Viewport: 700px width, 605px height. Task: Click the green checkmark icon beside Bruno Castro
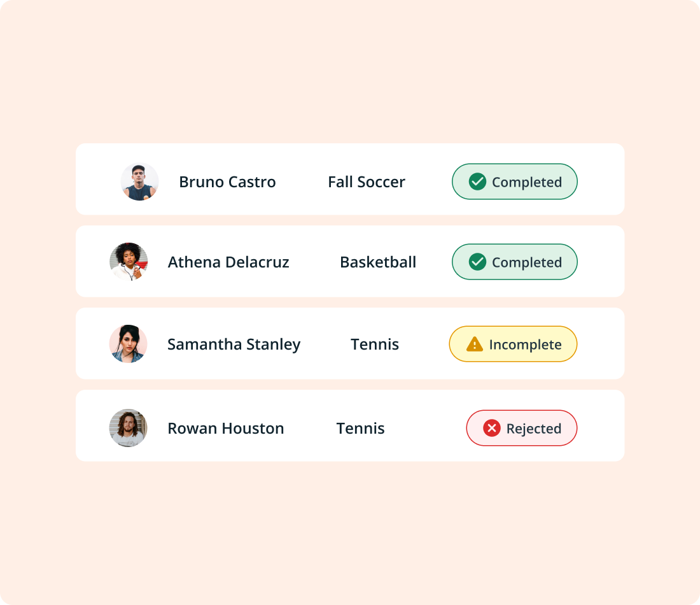477,182
